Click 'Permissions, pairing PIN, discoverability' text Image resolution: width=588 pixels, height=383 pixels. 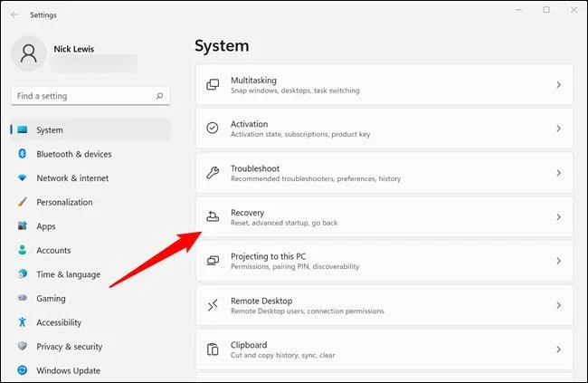(x=295, y=266)
